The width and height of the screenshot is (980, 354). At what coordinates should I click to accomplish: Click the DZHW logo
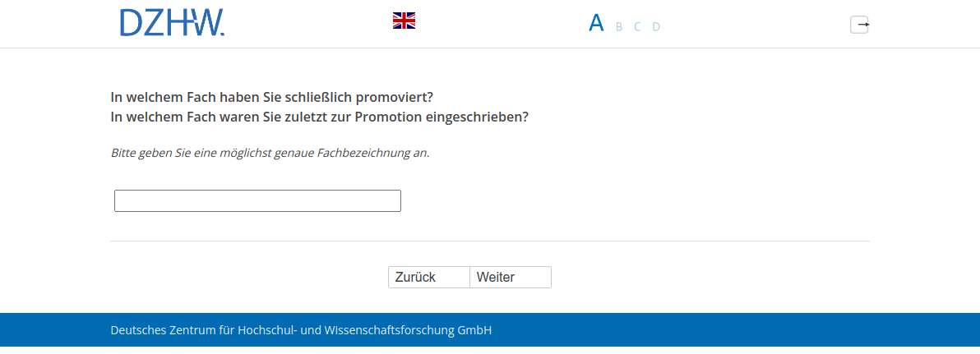172,23
